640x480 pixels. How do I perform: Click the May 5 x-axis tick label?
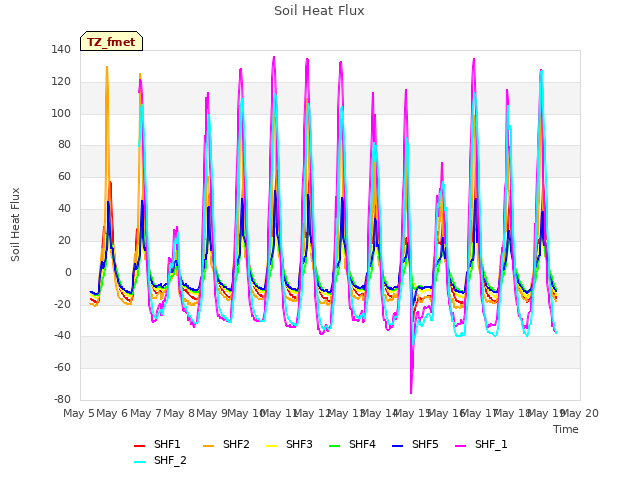(x=78, y=413)
